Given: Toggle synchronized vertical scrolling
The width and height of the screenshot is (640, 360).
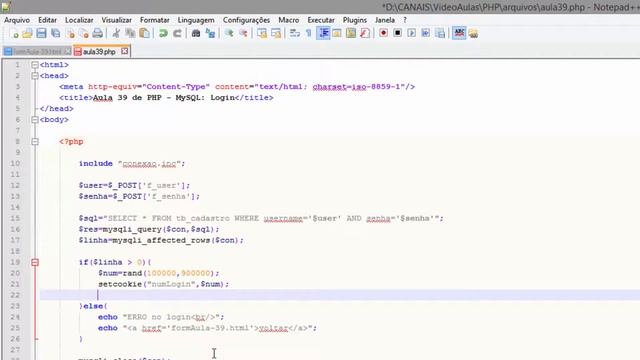Looking at the screenshot, I should (262, 33).
